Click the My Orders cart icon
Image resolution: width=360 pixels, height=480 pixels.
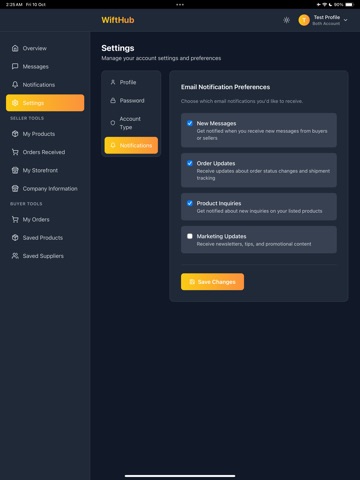point(15,219)
